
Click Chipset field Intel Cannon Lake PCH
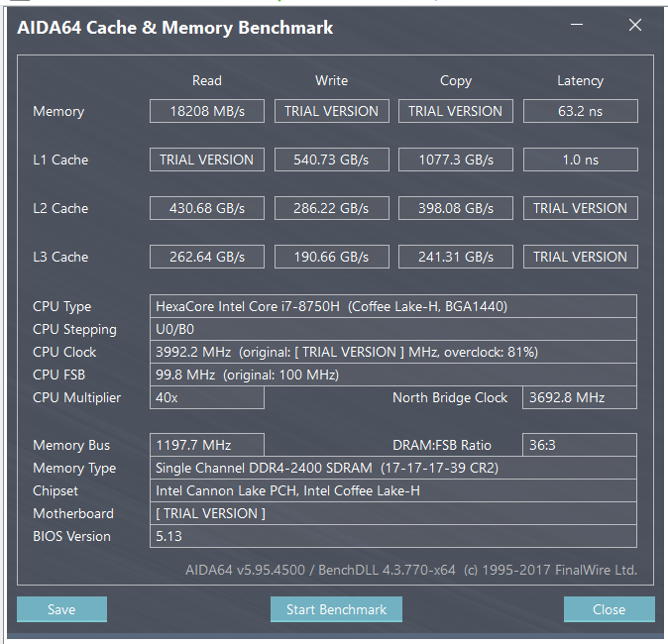click(393, 490)
